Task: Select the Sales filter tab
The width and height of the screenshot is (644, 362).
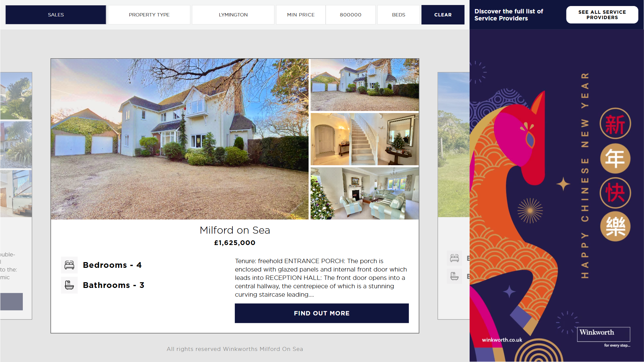Action: (x=56, y=15)
